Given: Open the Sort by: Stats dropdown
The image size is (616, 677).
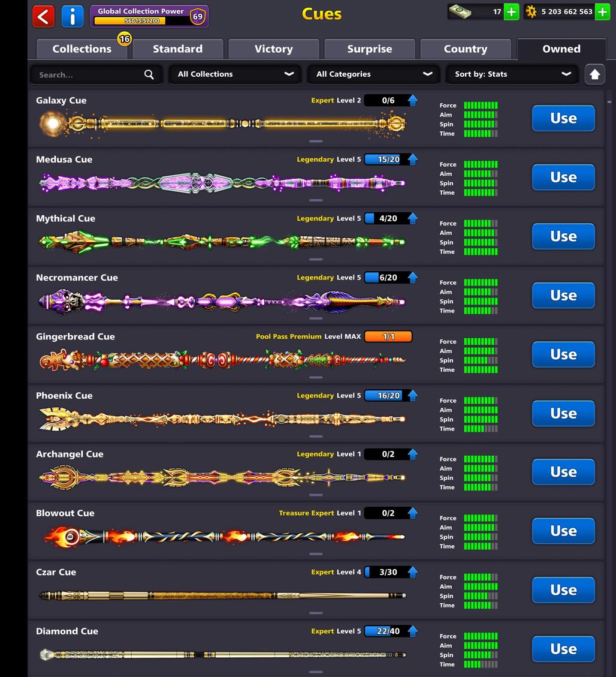Looking at the screenshot, I should pos(512,74).
